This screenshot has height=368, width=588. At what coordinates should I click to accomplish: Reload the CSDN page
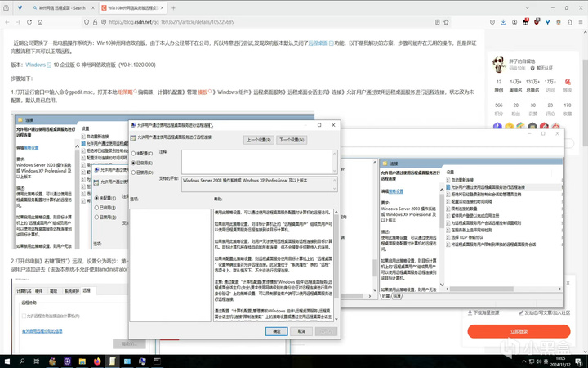pyautogui.click(x=29, y=22)
